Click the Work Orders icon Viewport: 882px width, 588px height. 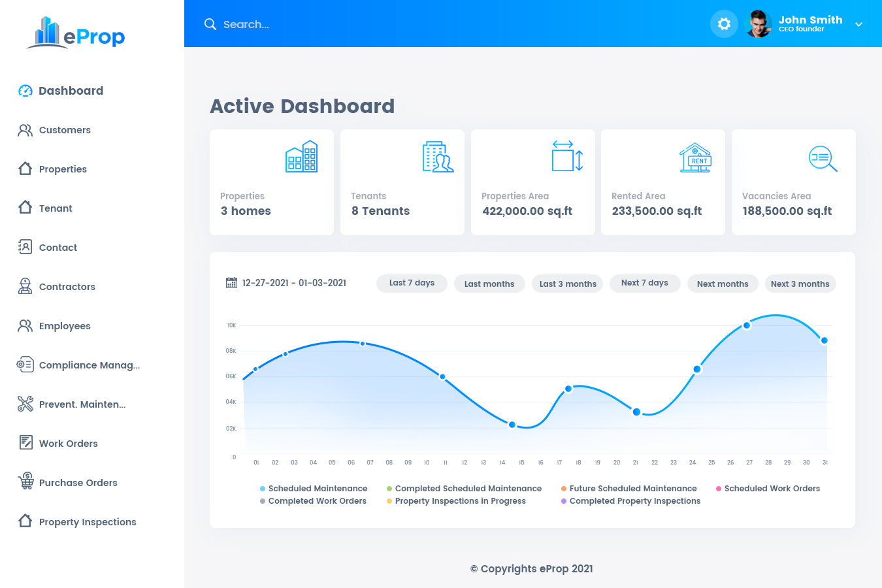point(25,443)
